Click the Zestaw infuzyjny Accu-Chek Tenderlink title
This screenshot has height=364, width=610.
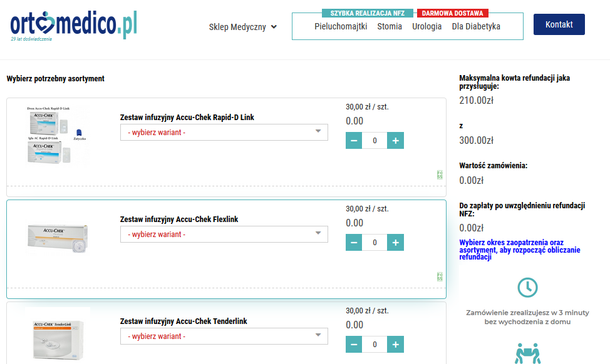pos(184,321)
